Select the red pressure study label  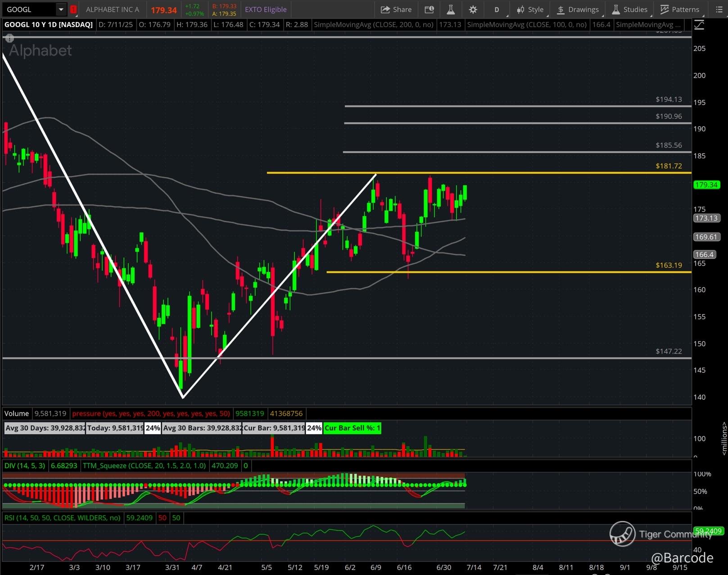[x=151, y=413]
